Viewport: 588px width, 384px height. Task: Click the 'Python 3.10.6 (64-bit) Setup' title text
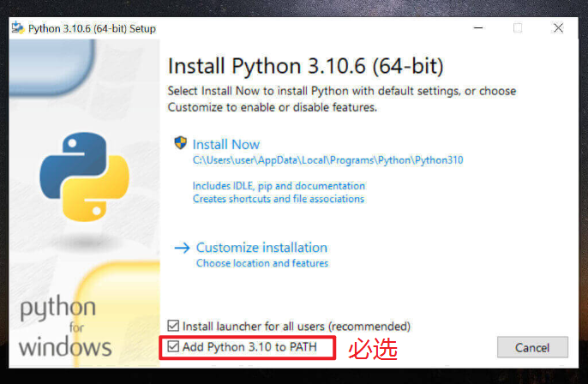point(92,28)
